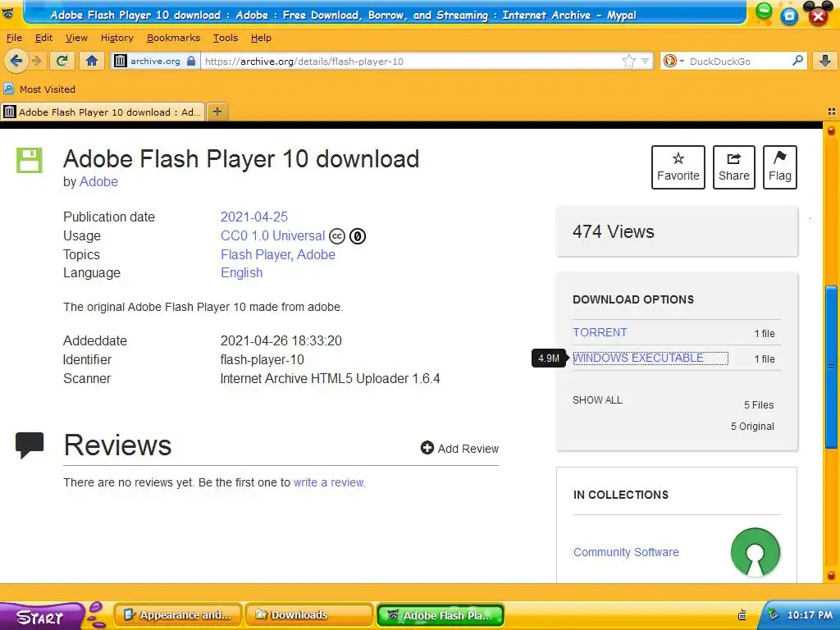Bookmark this page with the star icon
Screen dimensions: 840x630
pos(629,61)
